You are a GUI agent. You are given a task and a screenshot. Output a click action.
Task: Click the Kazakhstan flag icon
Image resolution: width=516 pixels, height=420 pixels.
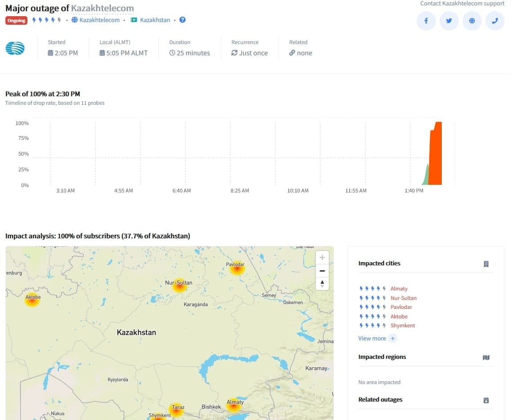click(134, 20)
